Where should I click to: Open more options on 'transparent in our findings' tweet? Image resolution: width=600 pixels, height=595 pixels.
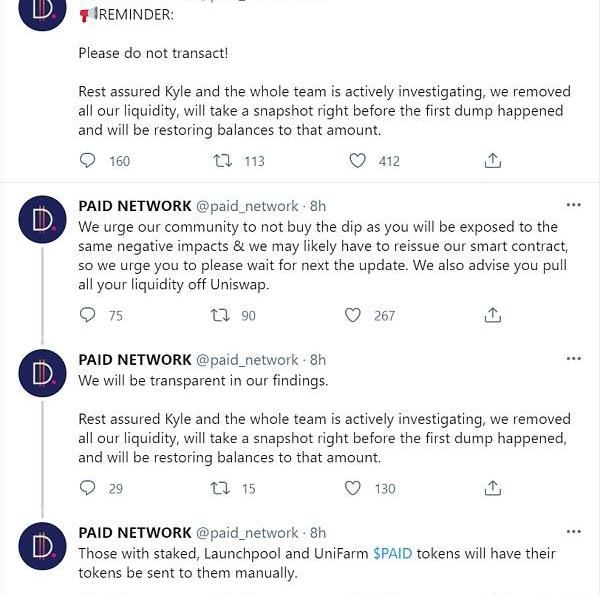pos(573,359)
